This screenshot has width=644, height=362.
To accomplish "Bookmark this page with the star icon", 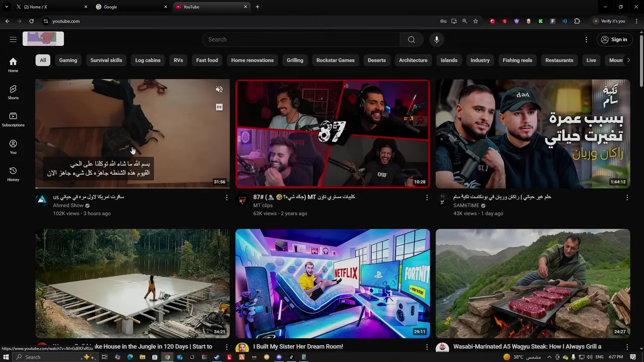I will click(475, 21).
